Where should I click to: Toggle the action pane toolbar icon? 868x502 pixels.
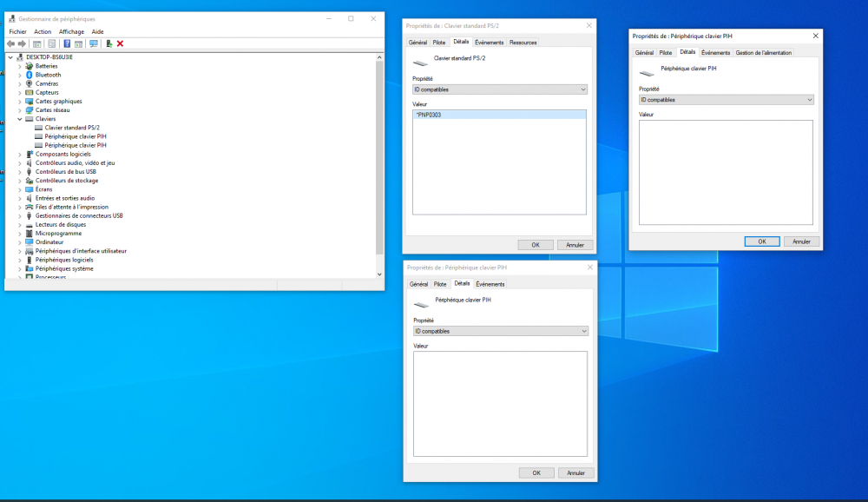click(79, 43)
